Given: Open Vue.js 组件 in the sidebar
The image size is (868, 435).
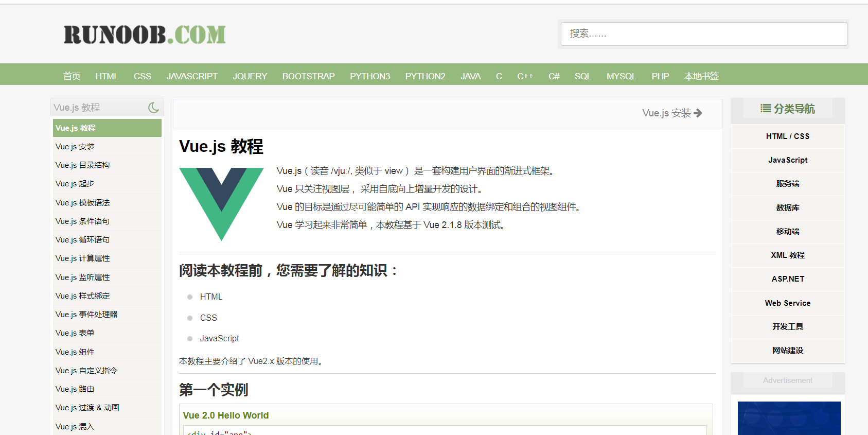Looking at the screenshot, I should tap(107, 352).
